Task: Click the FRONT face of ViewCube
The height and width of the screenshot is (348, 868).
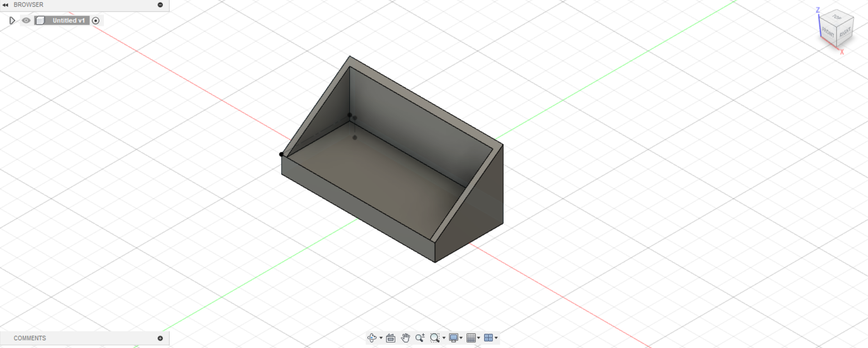Action: pyautogui.click(x=828, y=32)
